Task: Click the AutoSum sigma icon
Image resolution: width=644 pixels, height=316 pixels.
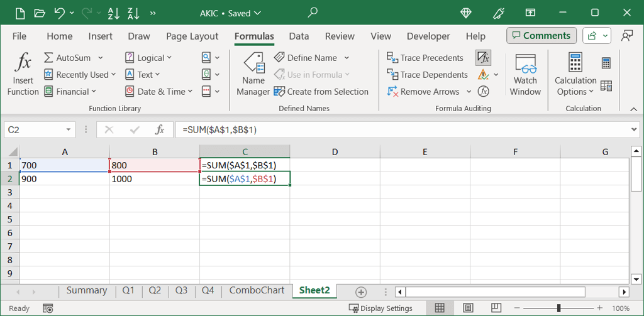Action: [x=48, y=58]
